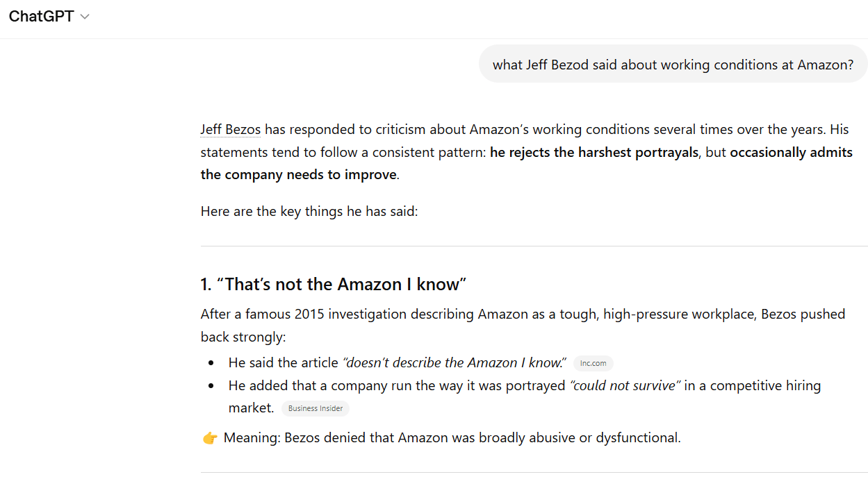Click the first bullet point marker
Viewport: 868px width, 486px height.
pos(211,363)
